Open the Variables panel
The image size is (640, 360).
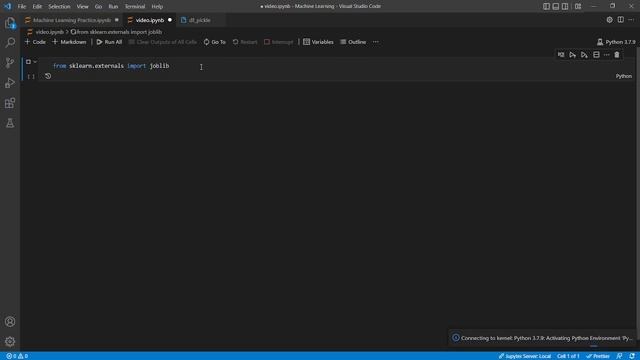pos(318,42)
